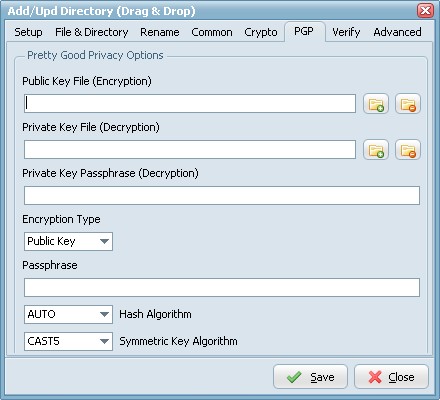440x400 pixels.
Task: Click the Close button
Action: pyautogui.click(x=391, y=377)
